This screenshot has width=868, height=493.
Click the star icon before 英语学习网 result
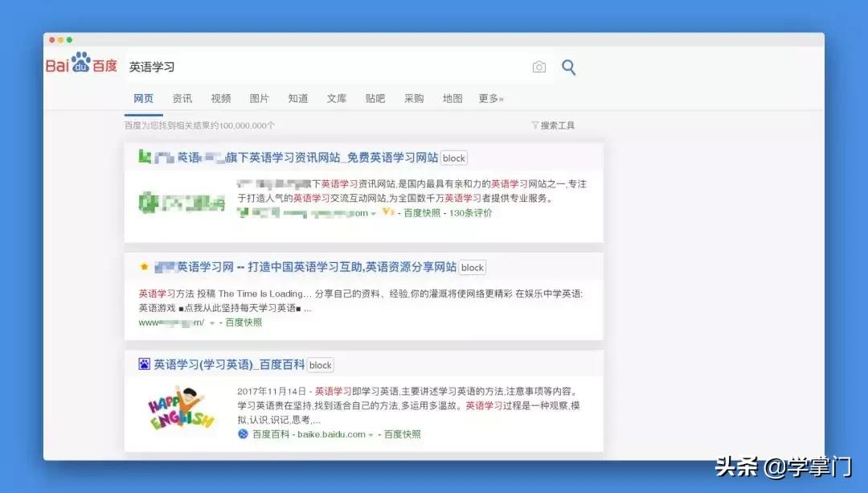144,266
